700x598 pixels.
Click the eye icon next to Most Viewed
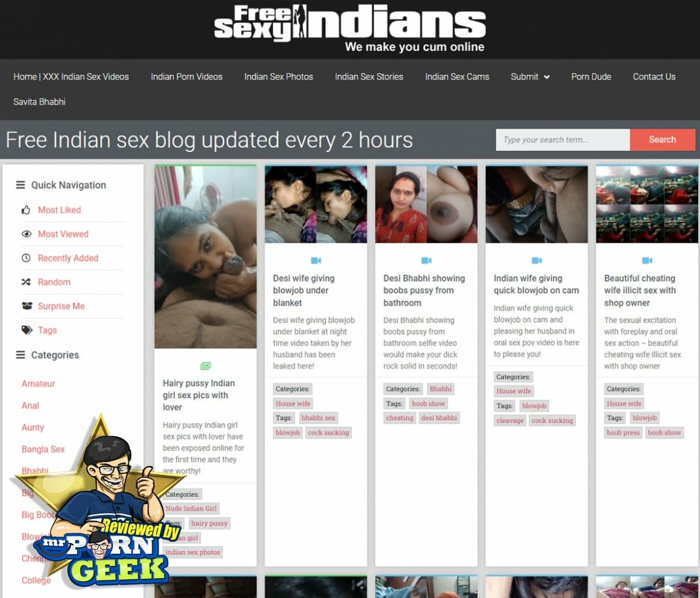(x=26, y=234)
